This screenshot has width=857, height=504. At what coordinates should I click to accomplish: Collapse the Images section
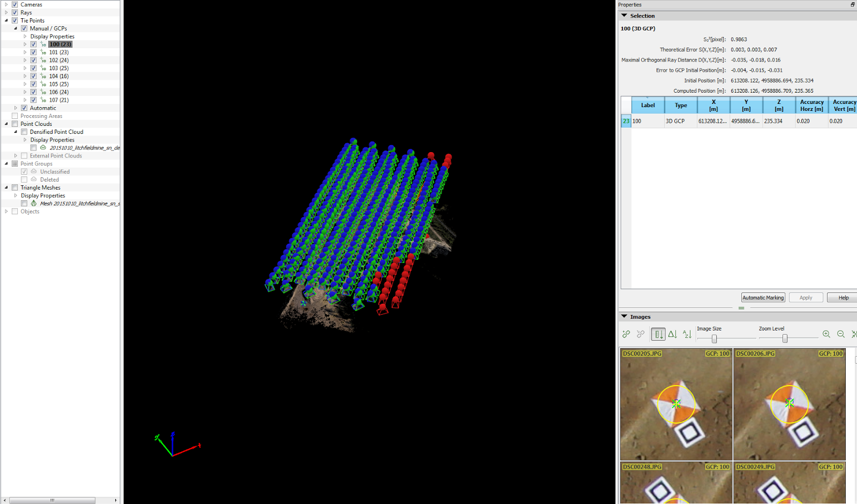[x=625, y=317]
